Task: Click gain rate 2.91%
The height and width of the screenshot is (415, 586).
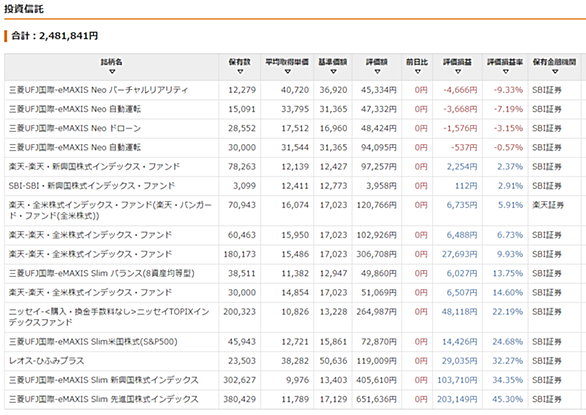Action: click(510, 186)
